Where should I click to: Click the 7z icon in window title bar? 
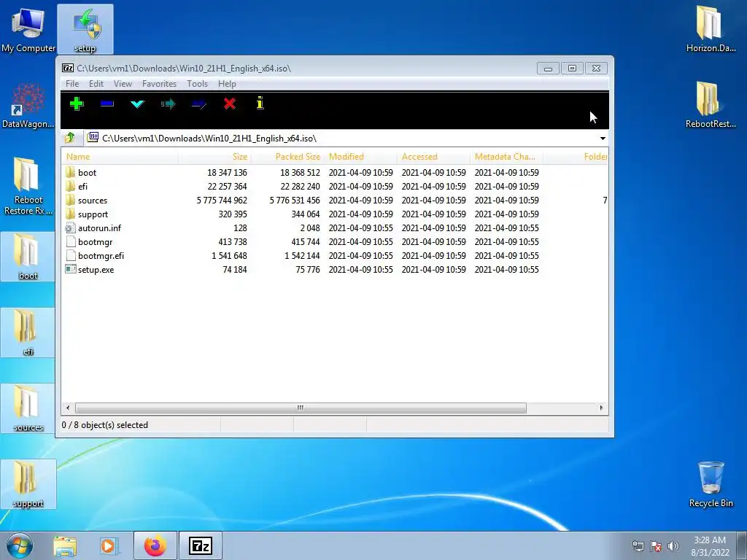tap(68, 68)
